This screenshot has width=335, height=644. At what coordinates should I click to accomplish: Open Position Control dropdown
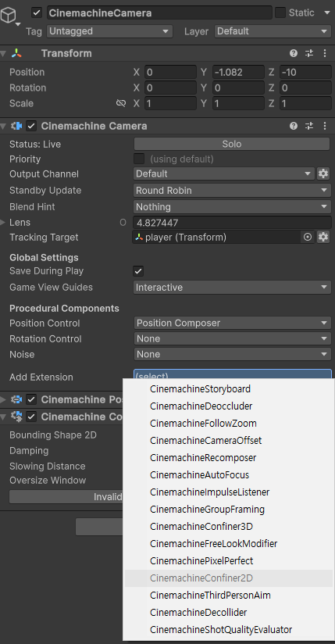232,324
